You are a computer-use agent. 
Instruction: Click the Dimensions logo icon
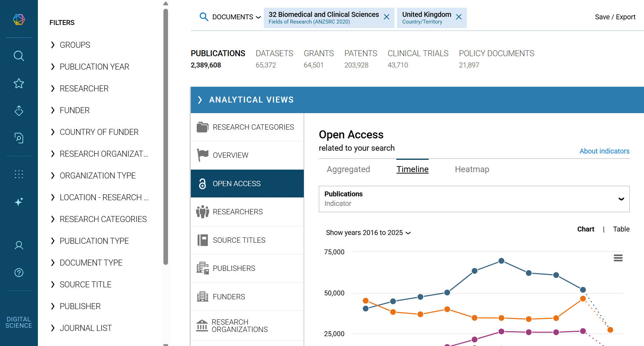[x=19, y=19]
